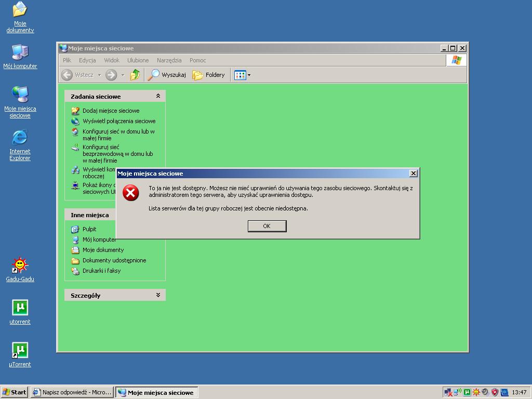Open Drukarki i faksy link
This screenshot has width=532, height=399.
[101, 271]
